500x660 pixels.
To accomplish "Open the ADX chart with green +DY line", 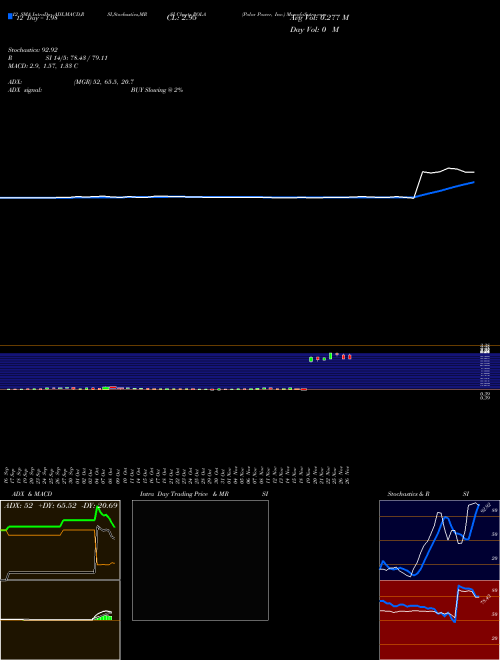I will click(60, 540).
